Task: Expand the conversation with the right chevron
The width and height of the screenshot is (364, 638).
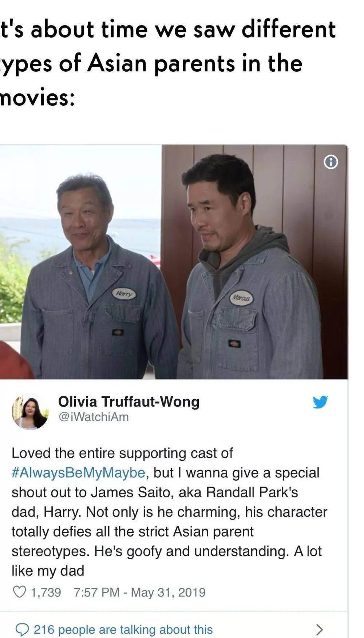Action: coord(319,629)
